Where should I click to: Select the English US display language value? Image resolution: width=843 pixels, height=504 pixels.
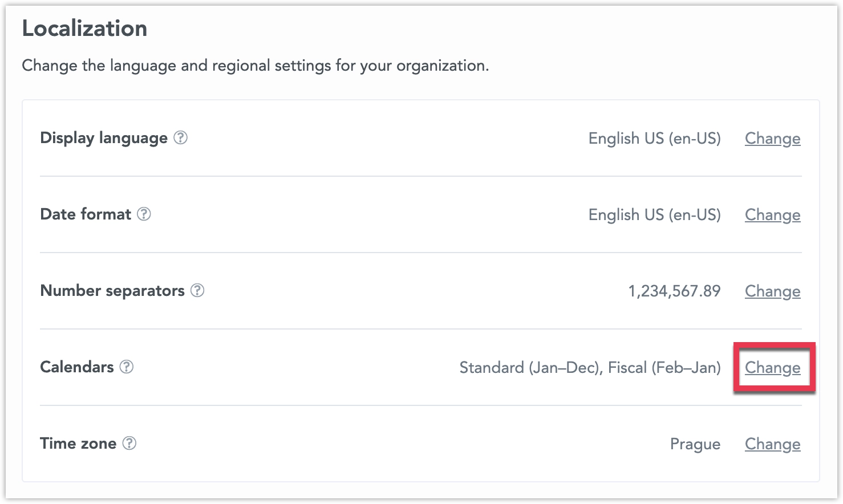[x=655, y=138]
